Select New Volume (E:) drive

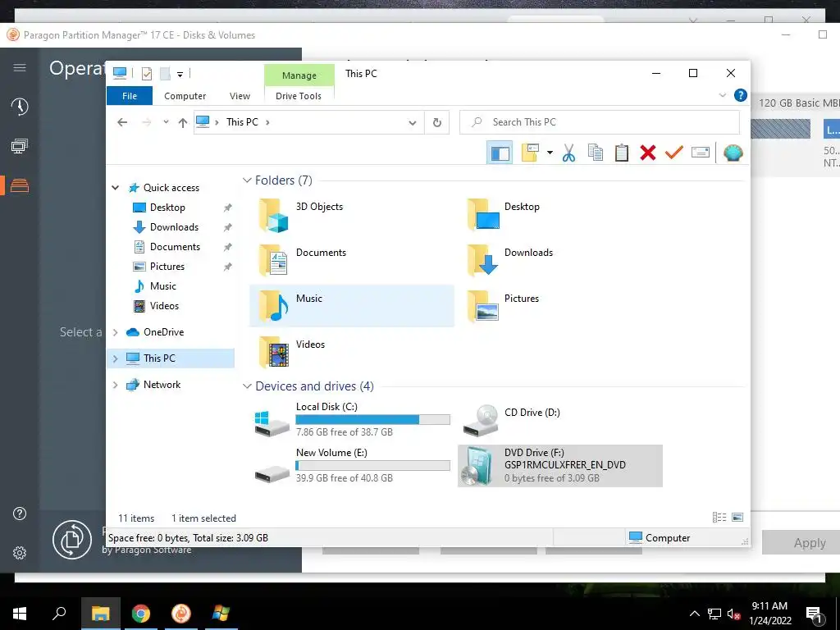(x=351, y=466)
